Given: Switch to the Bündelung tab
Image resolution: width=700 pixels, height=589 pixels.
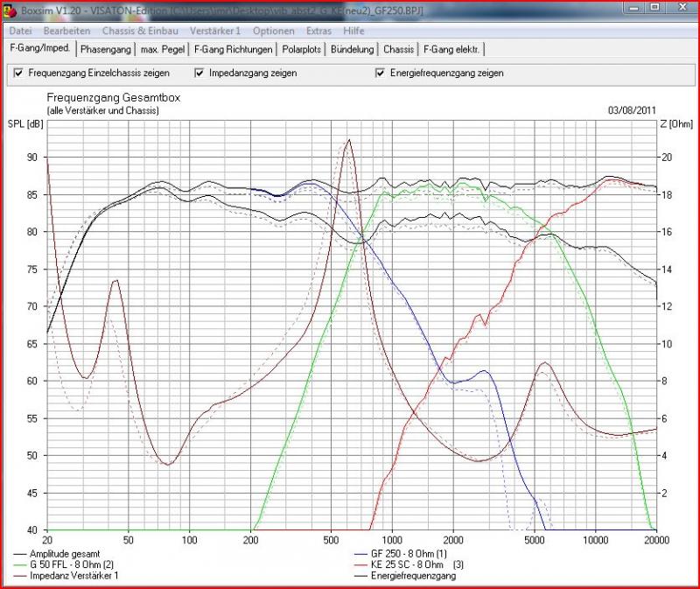Looking at the screenshot, I should [352, 50].
